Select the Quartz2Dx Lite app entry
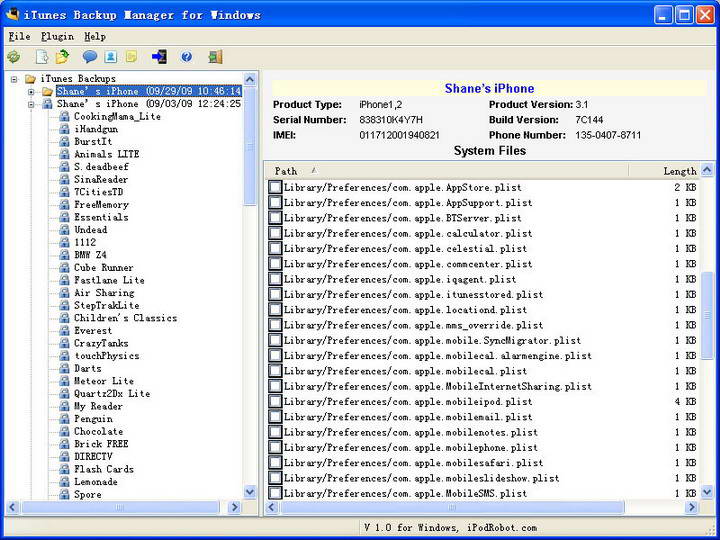The height and width of the screenshot is (540, 720). (112, 394)
